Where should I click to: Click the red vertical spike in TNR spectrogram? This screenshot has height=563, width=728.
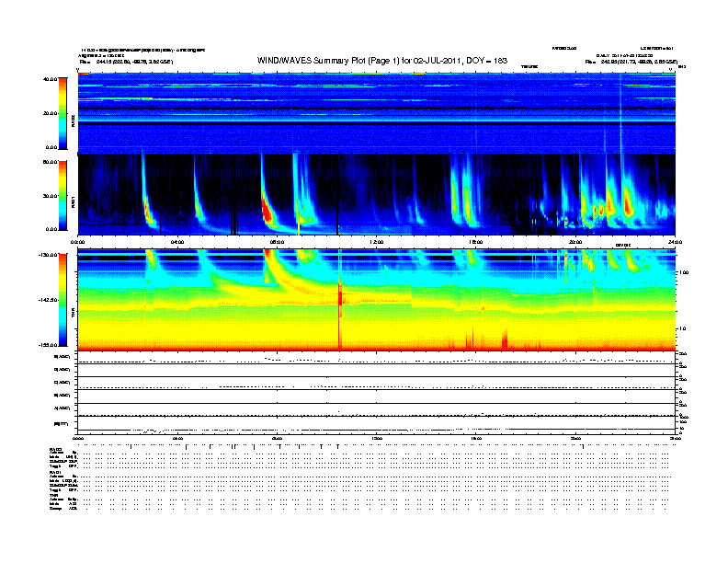click(x=340, y=306)
